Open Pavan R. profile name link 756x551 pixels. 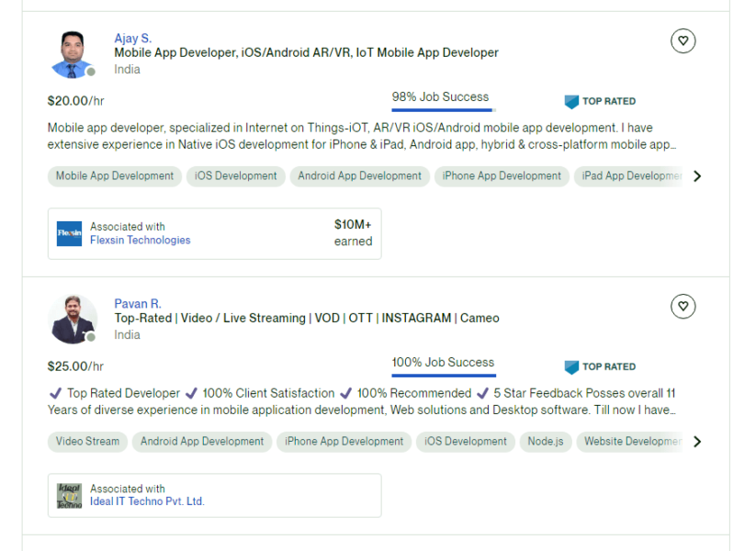click(137, 304)
